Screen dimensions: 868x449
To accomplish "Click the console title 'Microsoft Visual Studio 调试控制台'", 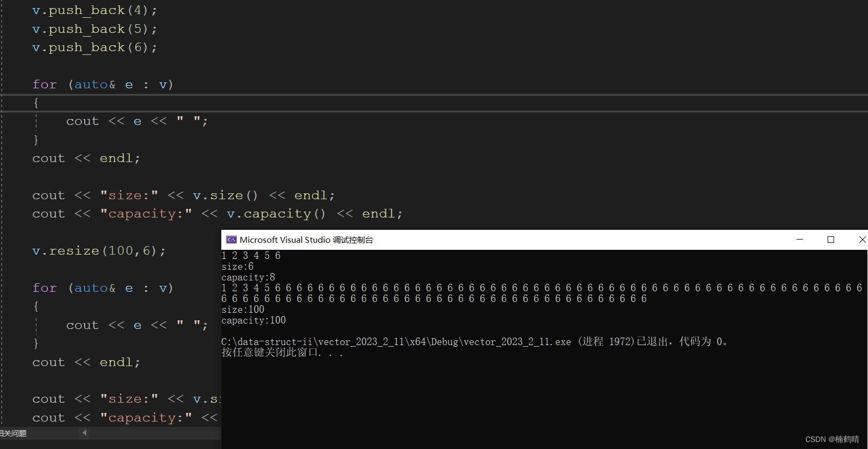I will pos(306,240).
